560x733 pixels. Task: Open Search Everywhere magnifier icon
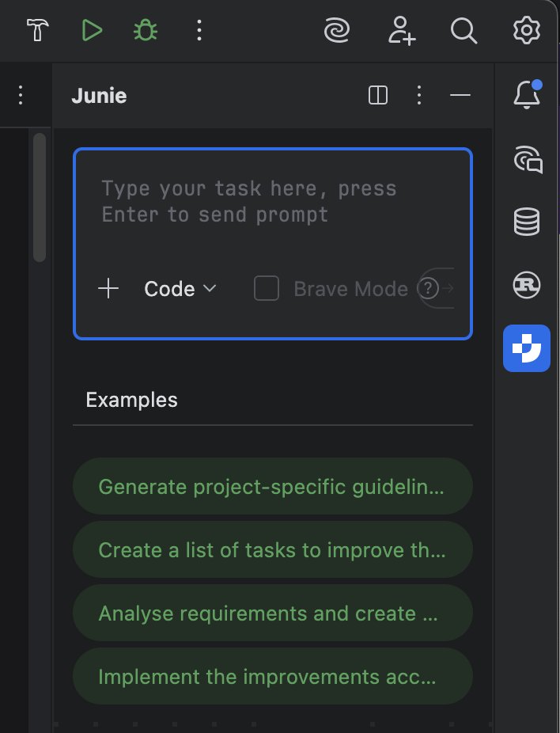[464, 30]
